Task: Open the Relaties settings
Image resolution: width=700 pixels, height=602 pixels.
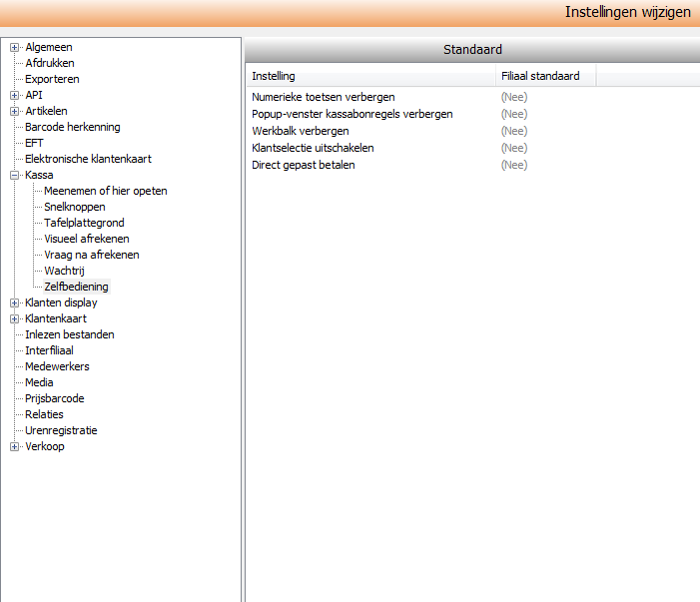Action: (x=44, y=414)
